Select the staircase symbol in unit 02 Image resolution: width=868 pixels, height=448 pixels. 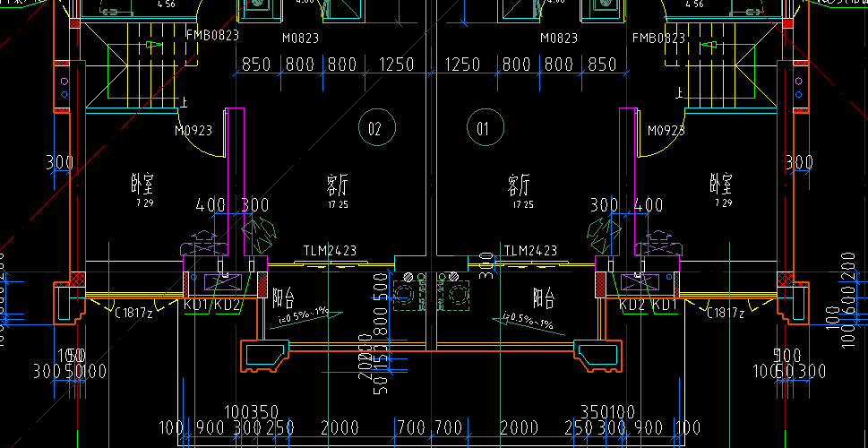(142, 67)
